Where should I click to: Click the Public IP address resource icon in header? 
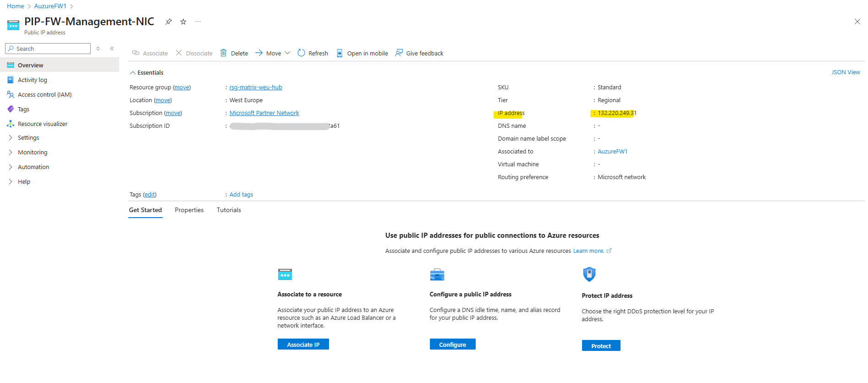13,25
